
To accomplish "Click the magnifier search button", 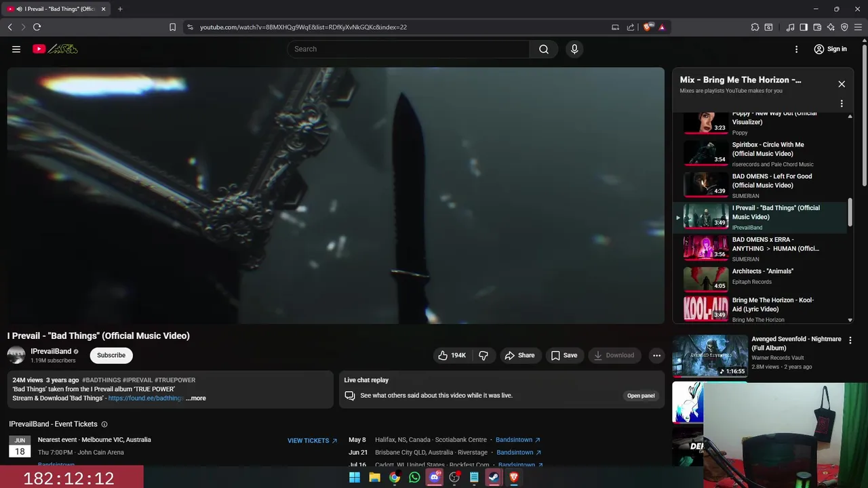I will point(544,49).
